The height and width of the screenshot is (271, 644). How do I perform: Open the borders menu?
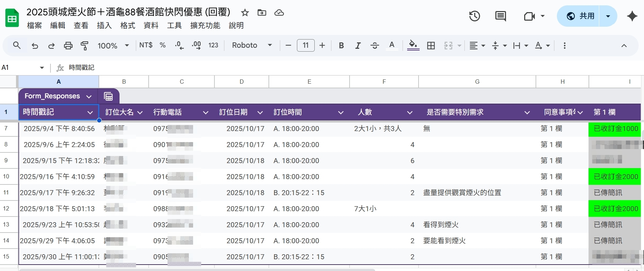pyautogui.click(x=431, y=45)
